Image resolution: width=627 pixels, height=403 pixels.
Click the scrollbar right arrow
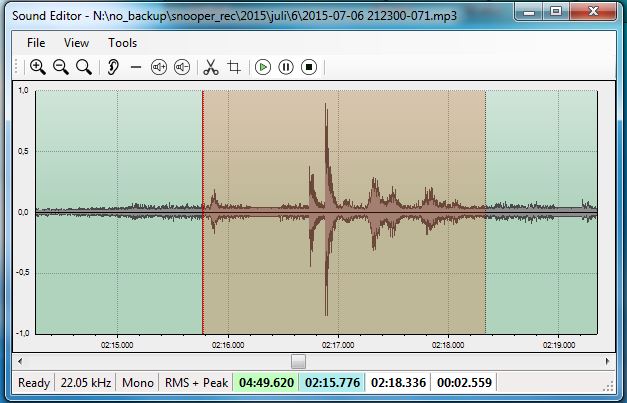pos(608,361)
